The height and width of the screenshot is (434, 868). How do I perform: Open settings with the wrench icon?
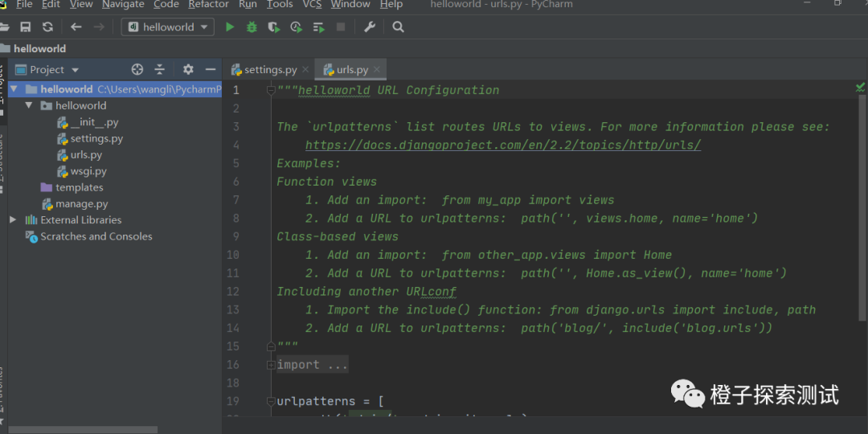point(370,27)
